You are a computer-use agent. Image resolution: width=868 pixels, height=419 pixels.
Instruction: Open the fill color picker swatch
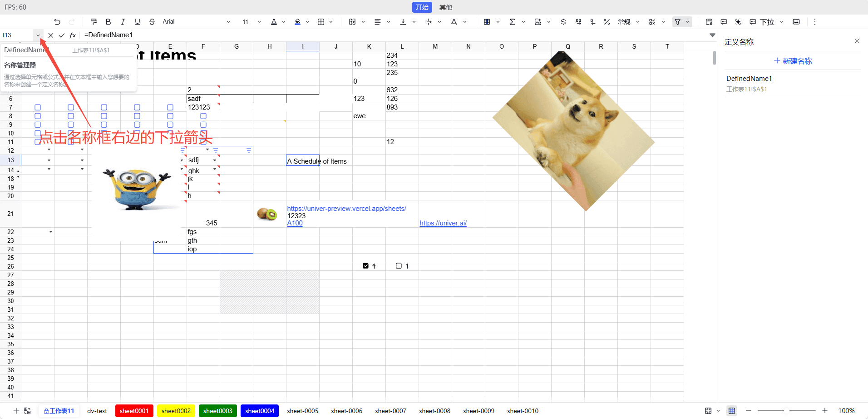[297, 22]
